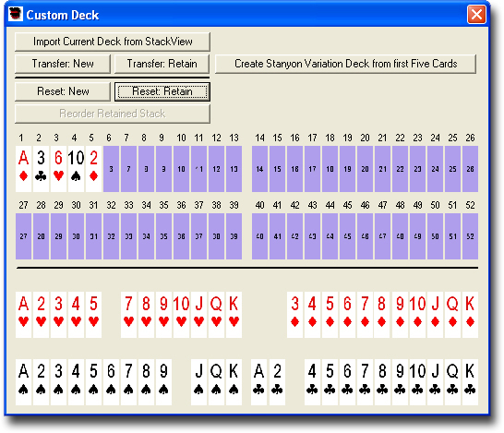Select the King of Diamonds card

(470, 315)
